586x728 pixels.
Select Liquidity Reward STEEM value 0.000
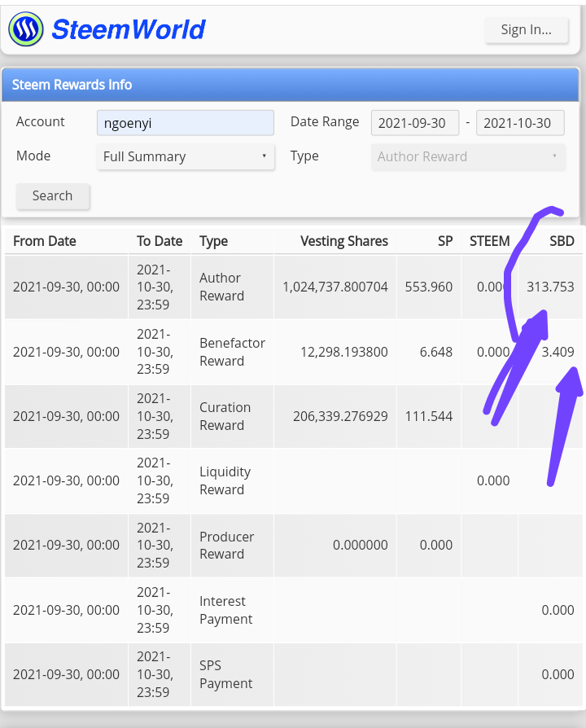(x=493, y=480)
